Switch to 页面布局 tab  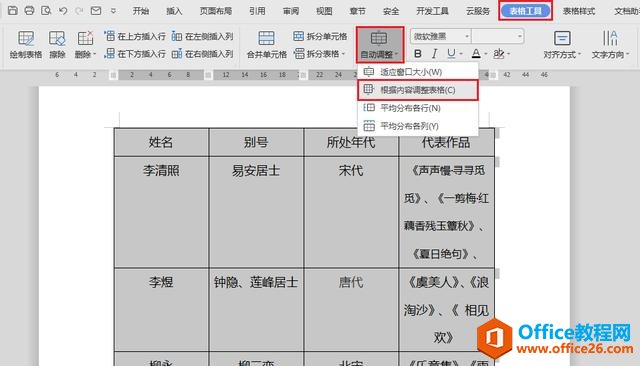pos(216,11)
